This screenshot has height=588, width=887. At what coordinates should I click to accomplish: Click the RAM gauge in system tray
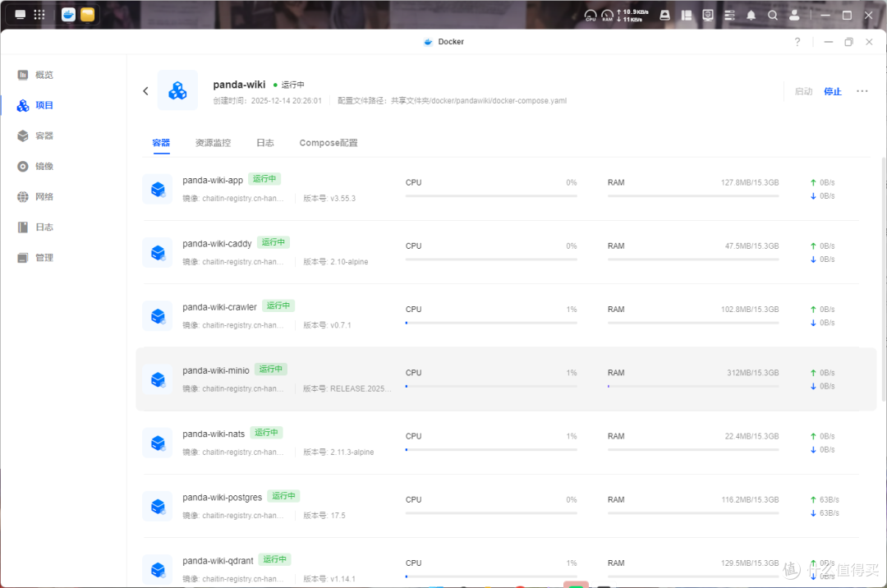click(x=608, y=16)
